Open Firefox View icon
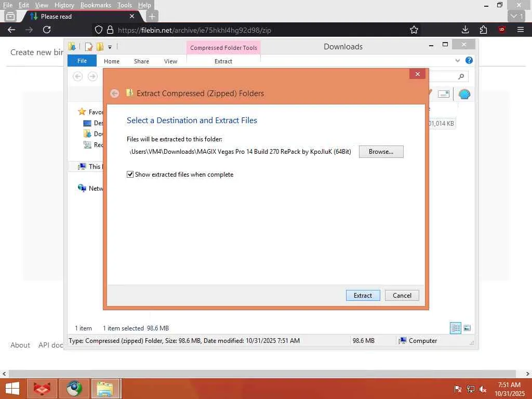532x399 pixels. [x=10, y=16]
